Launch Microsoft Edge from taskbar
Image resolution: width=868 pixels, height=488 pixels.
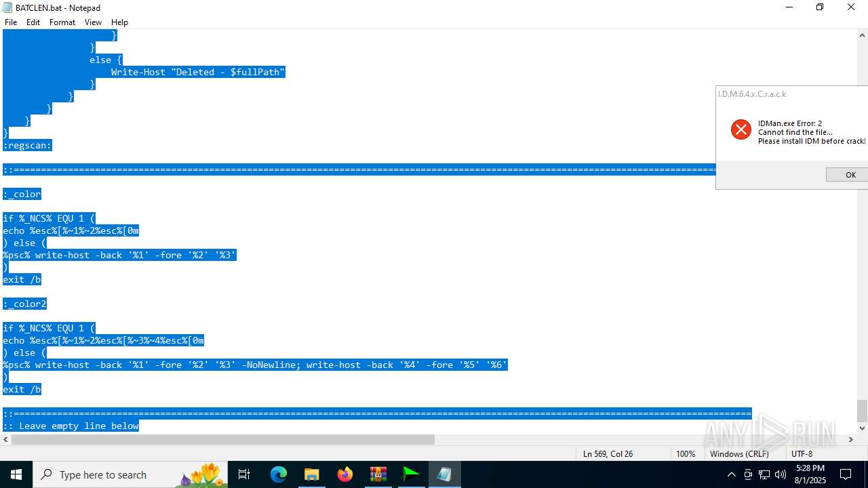279,474
